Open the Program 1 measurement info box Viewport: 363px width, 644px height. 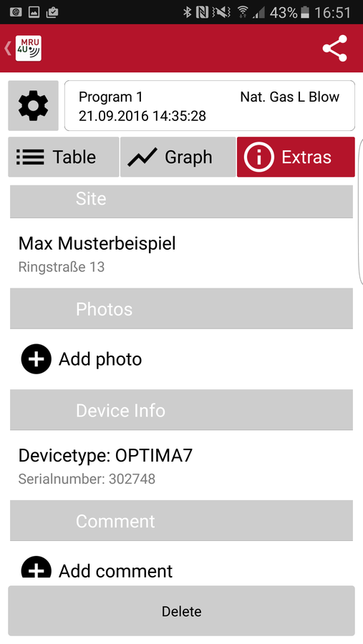point(210,106)
